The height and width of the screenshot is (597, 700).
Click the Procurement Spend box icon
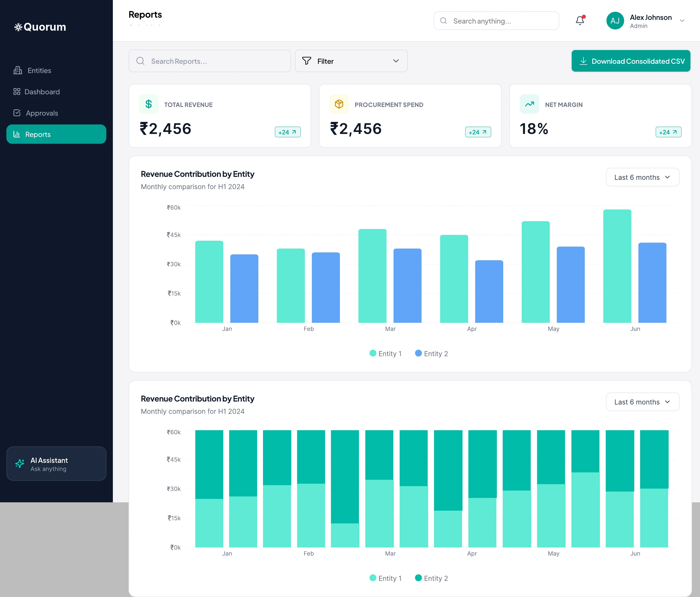339,104
